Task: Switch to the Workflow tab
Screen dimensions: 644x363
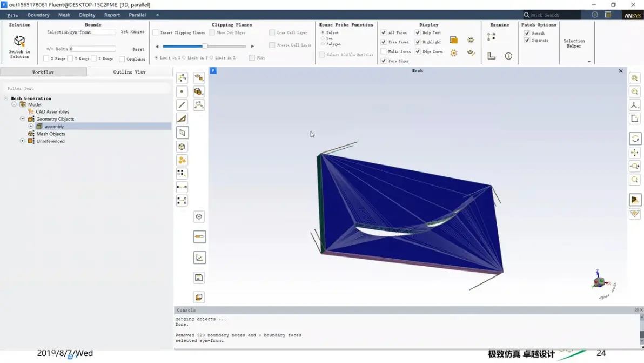Action: [43, 72]
